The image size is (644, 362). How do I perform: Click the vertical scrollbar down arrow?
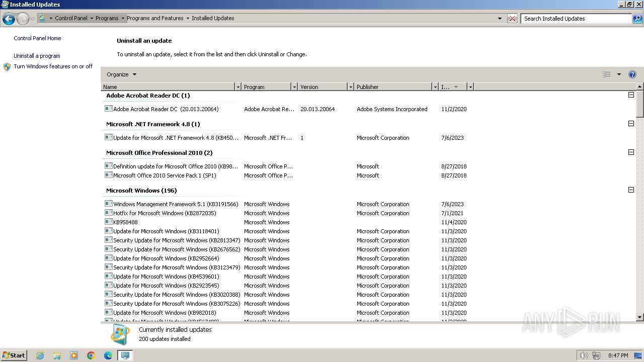click(x=640, y=317)
